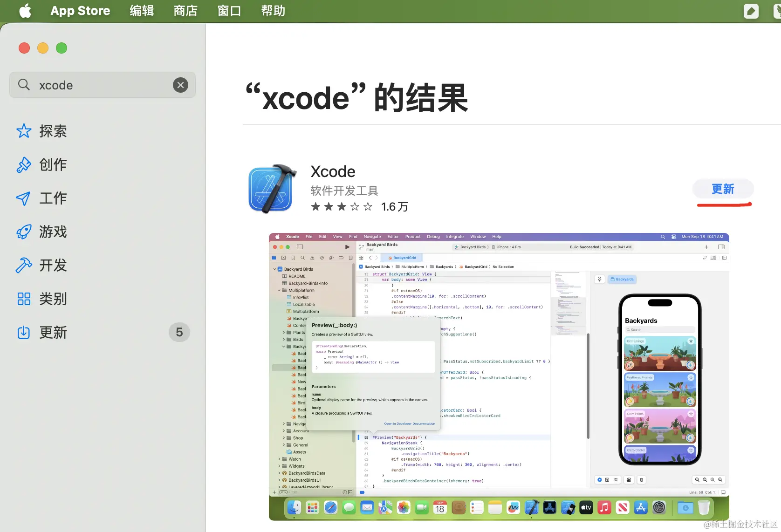Click the blue 更新 button for Xcode
The image size is (781, 532).
tap(723, 189)
